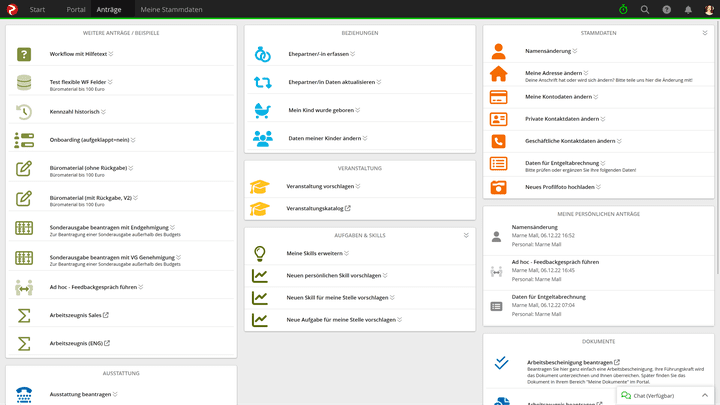720x405 pixels.
Task: Click the history clock icon for Kennzahl historisch
Action: point(24,111)
